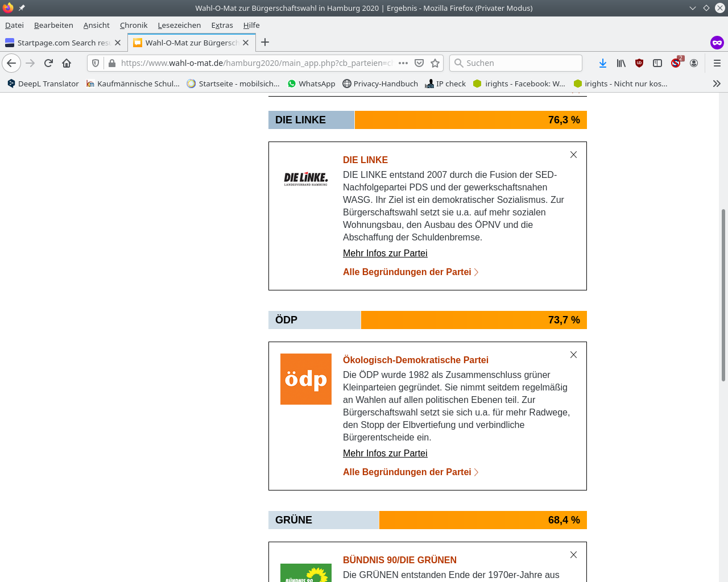Viewport: 728px width, 582px height.
Task: Click the forward navigation arrow
Action: 30,63
